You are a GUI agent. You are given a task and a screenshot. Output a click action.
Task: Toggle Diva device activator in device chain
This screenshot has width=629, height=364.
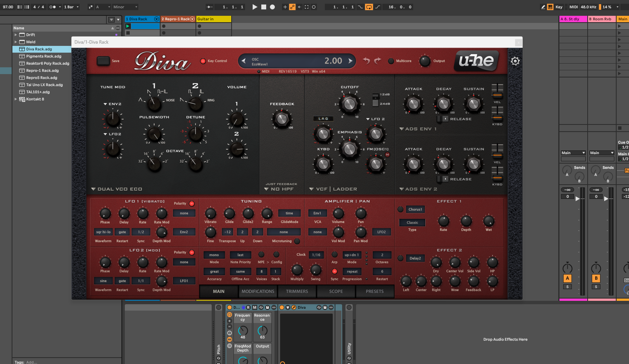(x=281, y=308)
